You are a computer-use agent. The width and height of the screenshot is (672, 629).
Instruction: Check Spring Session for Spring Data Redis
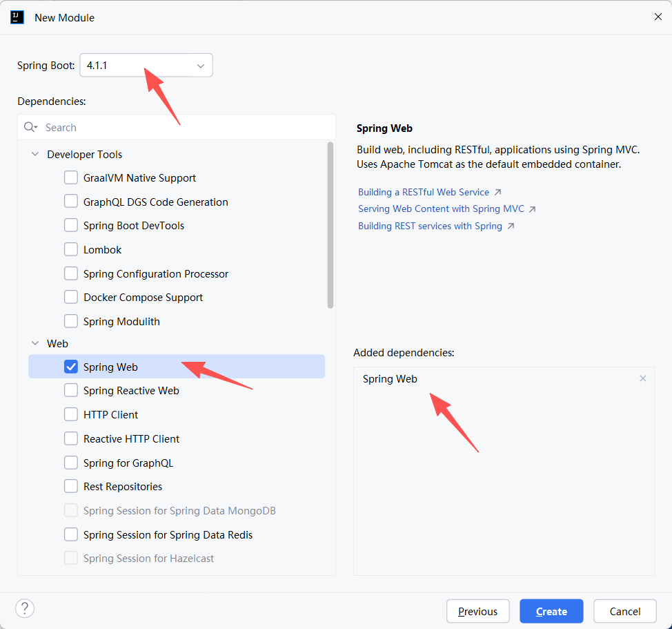[70, 534]
